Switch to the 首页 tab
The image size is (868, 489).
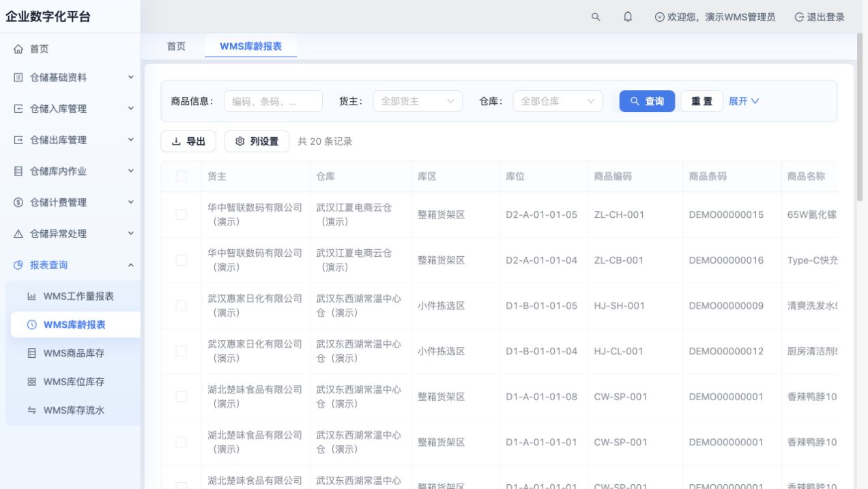(176, 46)
